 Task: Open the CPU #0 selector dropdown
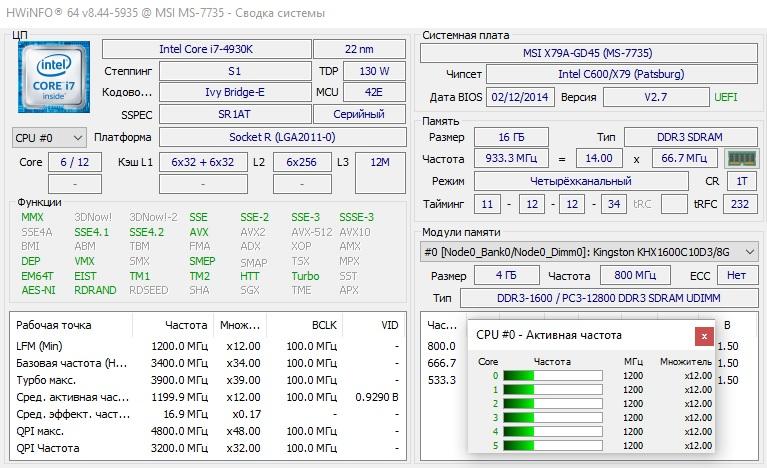pyautogui.click(x=49, y=138)
